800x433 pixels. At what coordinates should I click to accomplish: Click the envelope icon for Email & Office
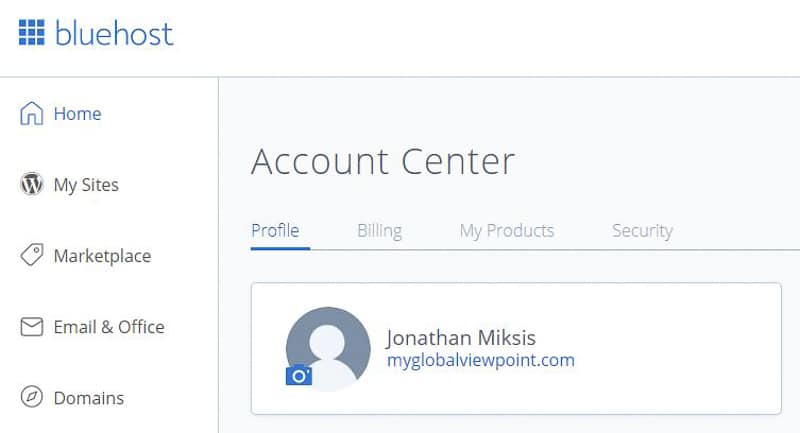32,326
